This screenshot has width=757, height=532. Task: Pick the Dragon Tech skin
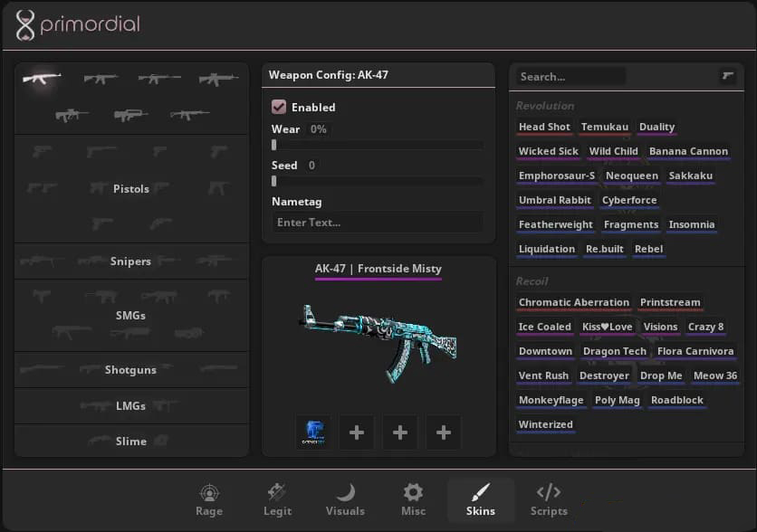(x=614, y=352)
